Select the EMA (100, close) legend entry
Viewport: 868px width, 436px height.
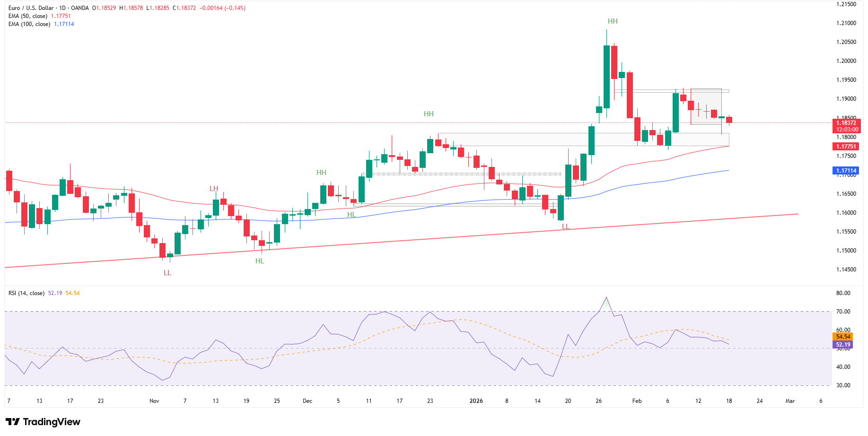tap(29, 24)
